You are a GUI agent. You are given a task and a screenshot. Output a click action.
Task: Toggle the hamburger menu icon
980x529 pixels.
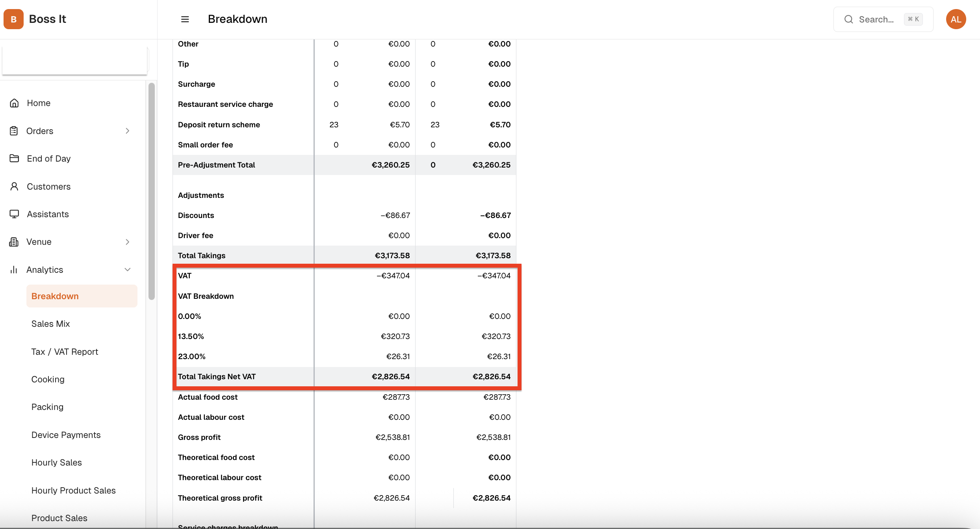(x=185, y=19)
